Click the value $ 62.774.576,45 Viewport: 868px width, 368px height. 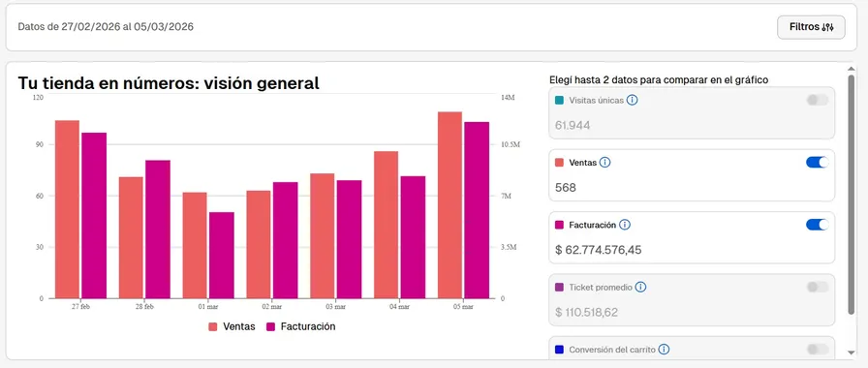pyautogui.click(x=598, y=250)
